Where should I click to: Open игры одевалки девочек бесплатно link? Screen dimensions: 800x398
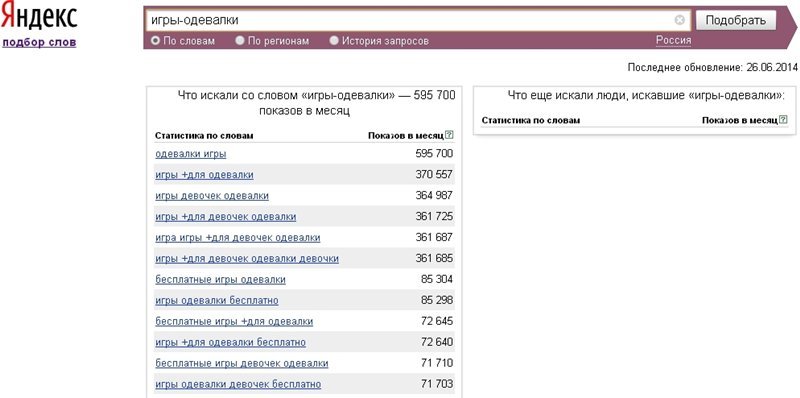point(238,384)
